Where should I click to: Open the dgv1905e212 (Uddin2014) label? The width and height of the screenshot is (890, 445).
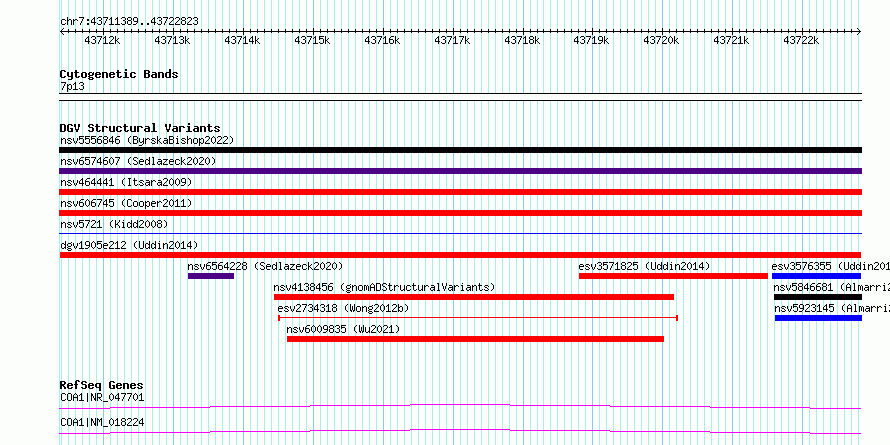(129, 245)
